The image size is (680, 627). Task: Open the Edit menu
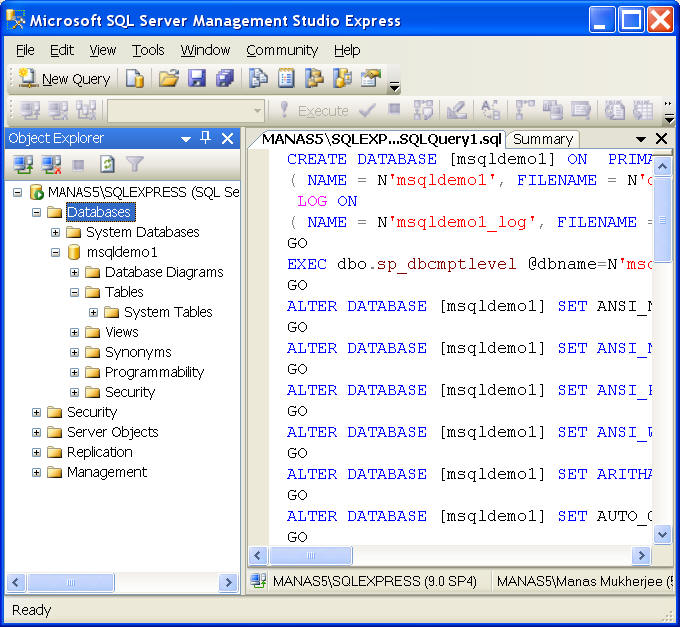[62, 50]
